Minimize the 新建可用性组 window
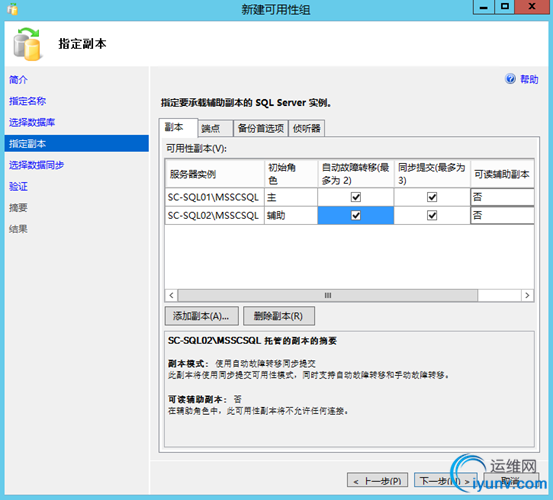Image resolution: width=553 pixels, height=500 pixels. 484,7
